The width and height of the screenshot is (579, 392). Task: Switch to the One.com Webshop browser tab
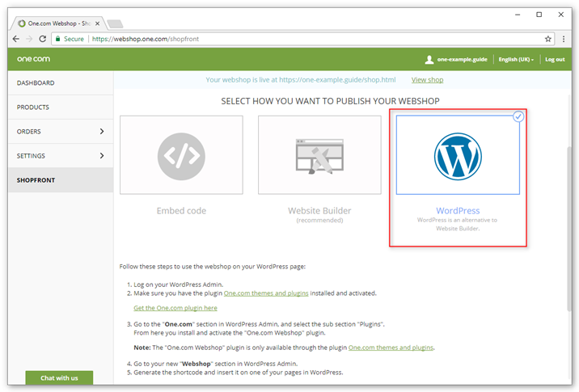pos(57,23)
